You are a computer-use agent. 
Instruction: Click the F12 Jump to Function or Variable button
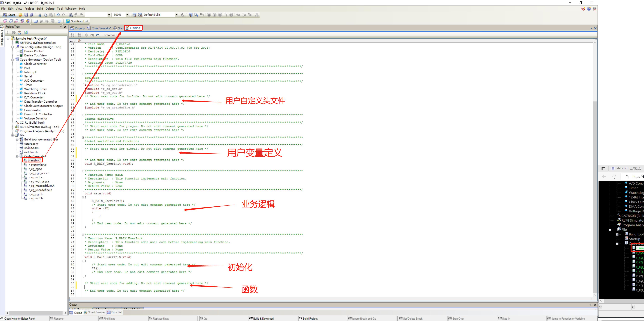click(572, 319)
